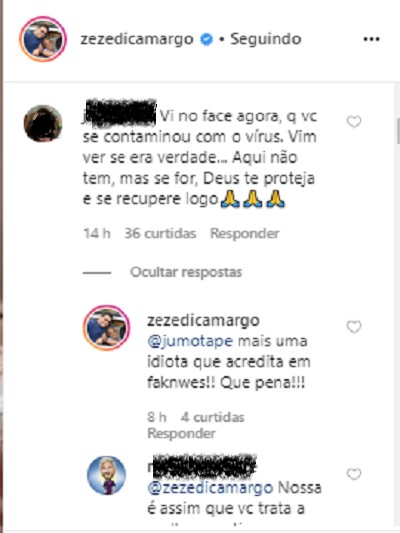Click the blue verified badge
The height and width of the screenshot is (533, 400).
pyautogui.click(x=206, y=39)
